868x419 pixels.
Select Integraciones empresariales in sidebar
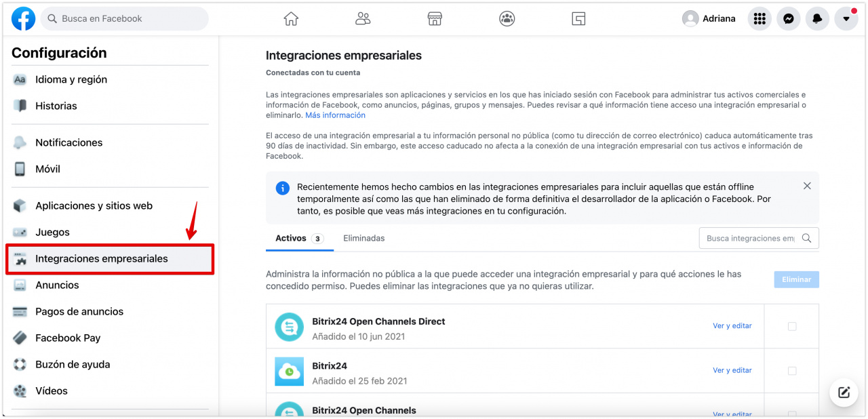[x=110, y=259]
